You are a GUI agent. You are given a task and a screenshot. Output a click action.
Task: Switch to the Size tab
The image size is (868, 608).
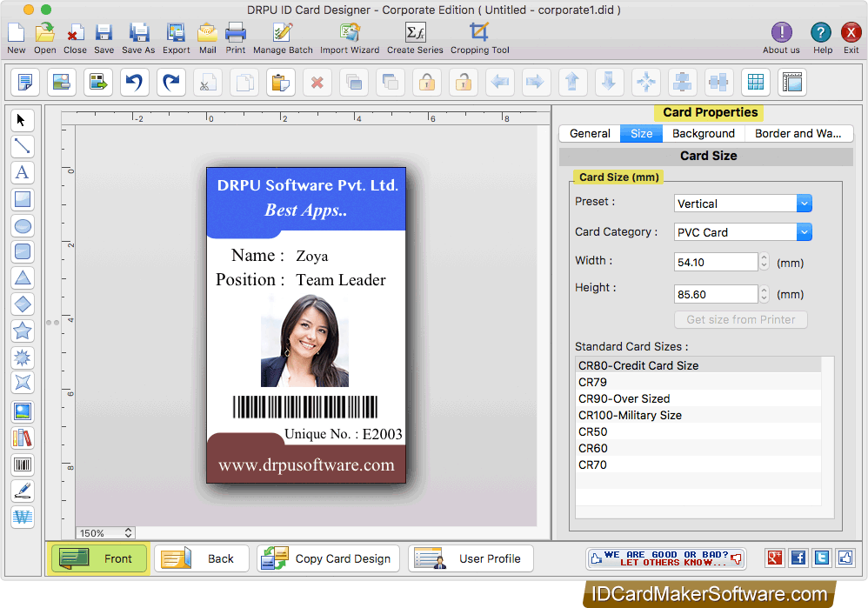pos(642,133)
